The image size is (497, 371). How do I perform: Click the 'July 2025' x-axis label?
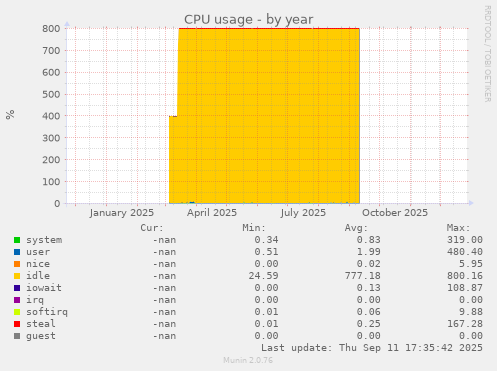pyautogui.click(x=303, y=213)
